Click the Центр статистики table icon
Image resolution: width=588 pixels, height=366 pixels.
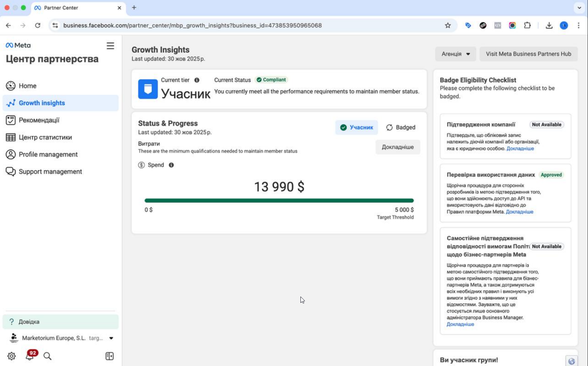tap(11, 137)
